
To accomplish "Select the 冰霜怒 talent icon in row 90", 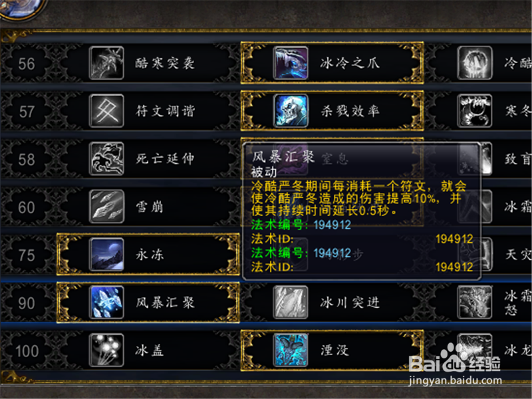I will click(x=475, y=302).
